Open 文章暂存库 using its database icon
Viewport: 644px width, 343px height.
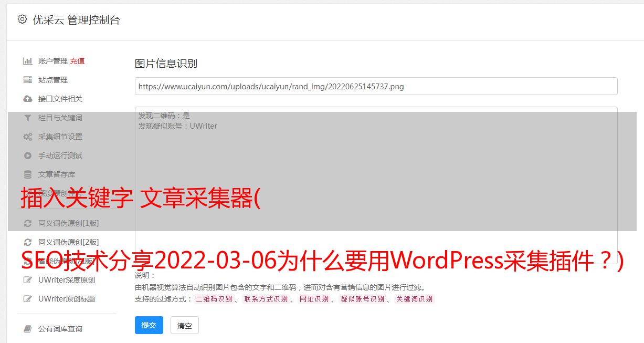pos(28,174)
